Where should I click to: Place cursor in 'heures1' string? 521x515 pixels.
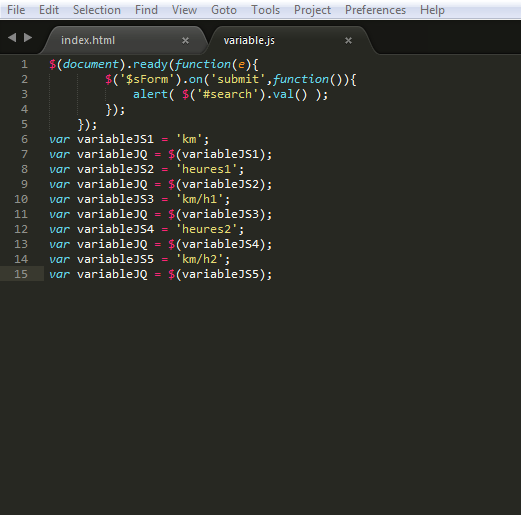click(x=206, y=169)
